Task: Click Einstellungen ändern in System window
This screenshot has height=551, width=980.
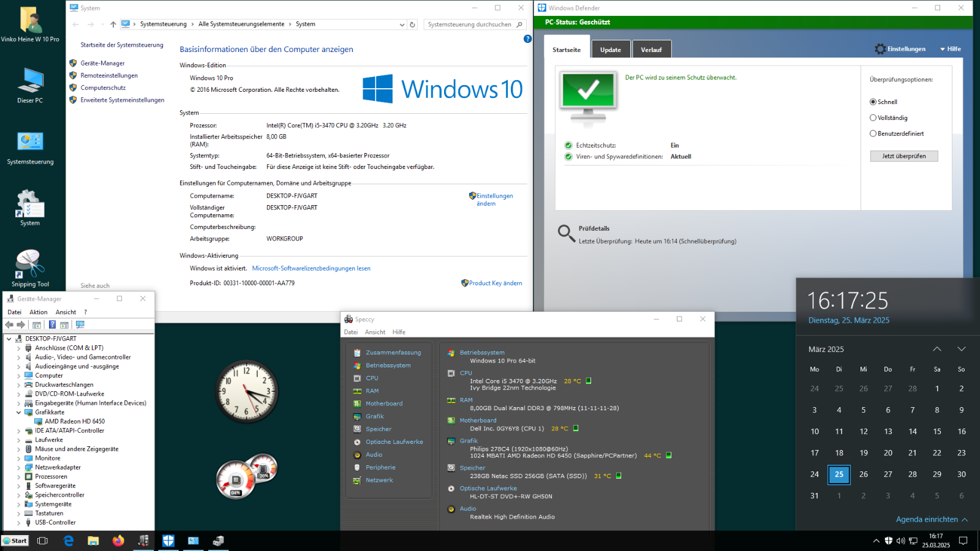Action: 495,200
